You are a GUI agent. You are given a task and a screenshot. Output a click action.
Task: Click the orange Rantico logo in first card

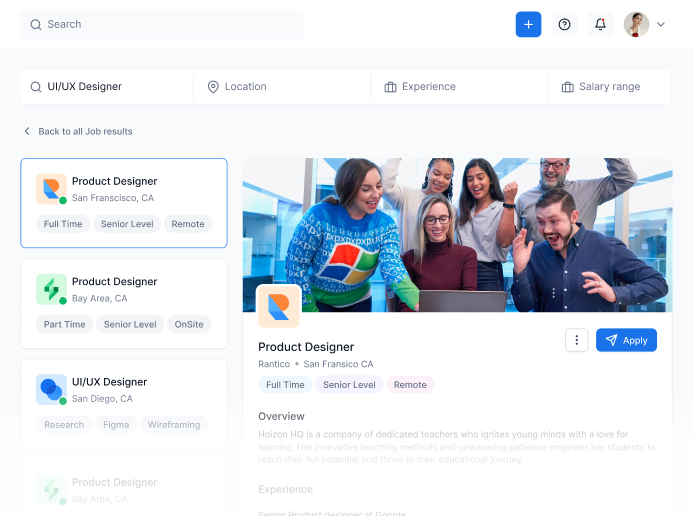51,189
